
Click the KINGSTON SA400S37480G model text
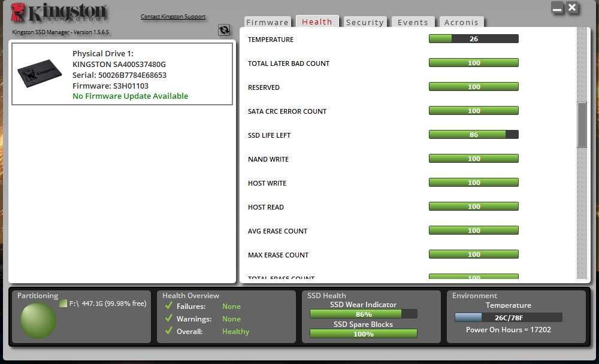click(119, 64)
